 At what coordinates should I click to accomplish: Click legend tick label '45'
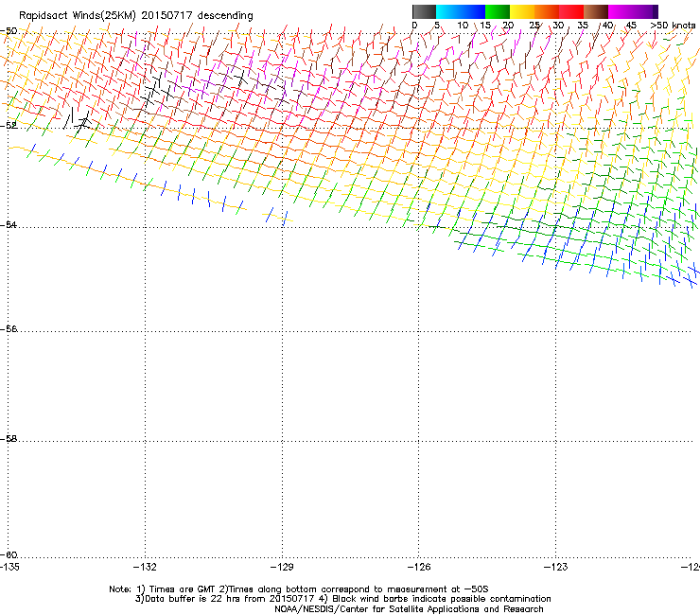pos(631,25)
